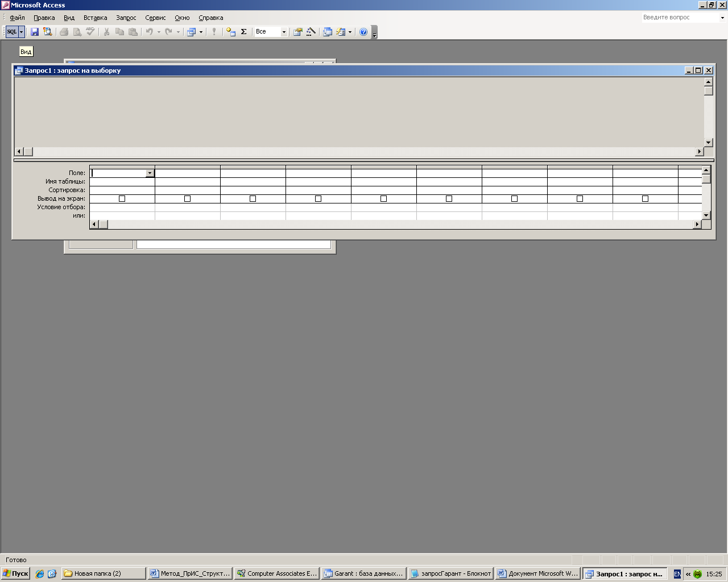Click the Undo arrow icon
This screenshot has width=728, height=582.
(149, 32)
